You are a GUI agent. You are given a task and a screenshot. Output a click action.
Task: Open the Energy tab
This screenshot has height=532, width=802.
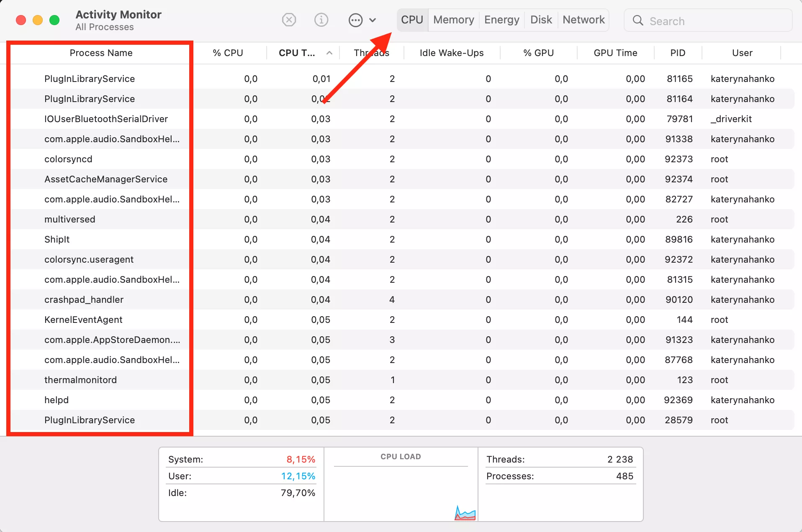point(501,20)
